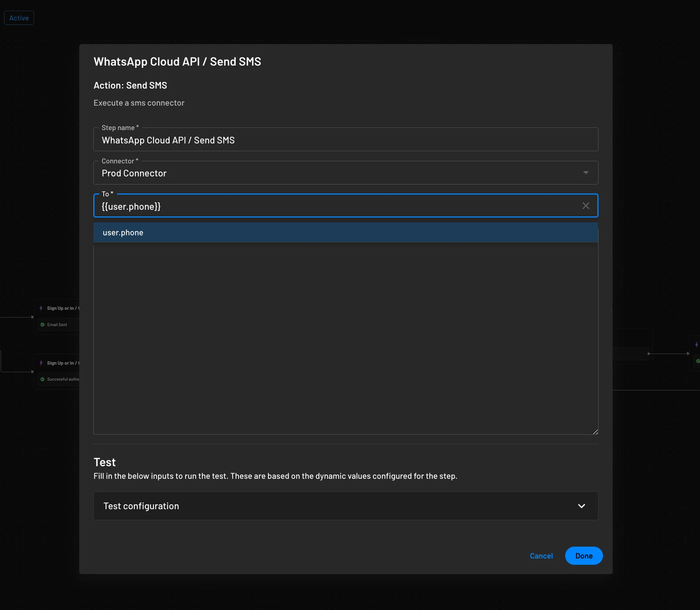This screenshot has width=700, height=610.
Task: Select the user.phone suggestion
Action: point(346,232)
